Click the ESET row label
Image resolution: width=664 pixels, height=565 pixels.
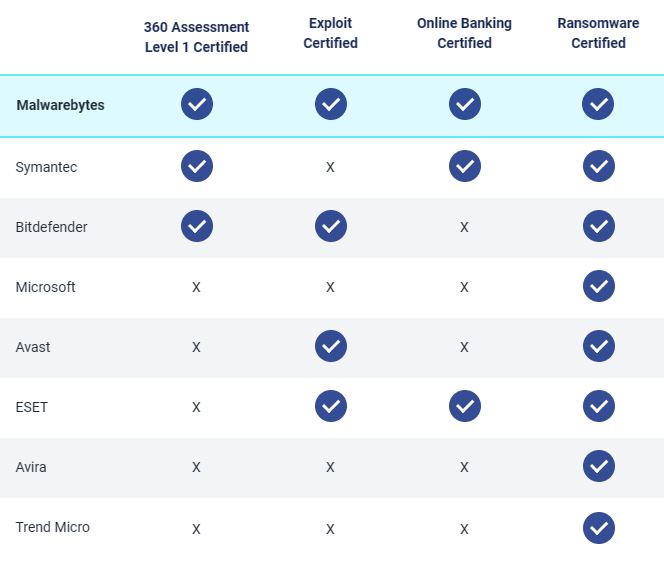pos(31,407)
